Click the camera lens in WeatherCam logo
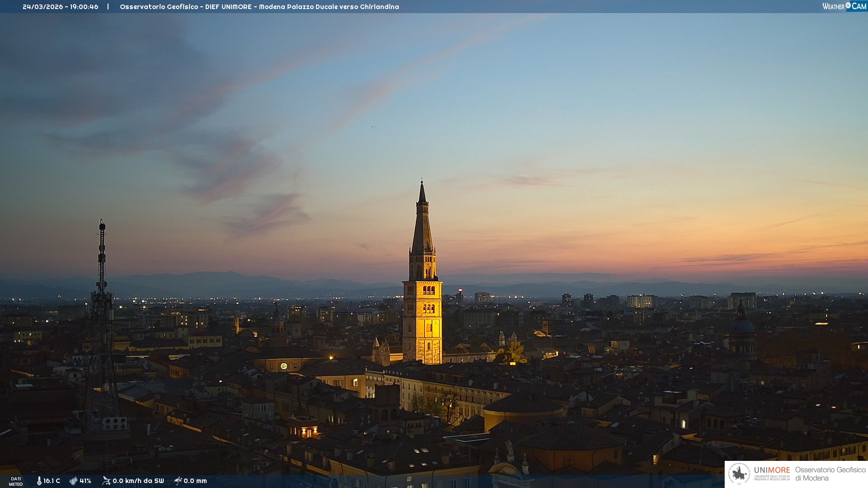Viewport: 868px width, 488px height. click(x=848, y=5)
